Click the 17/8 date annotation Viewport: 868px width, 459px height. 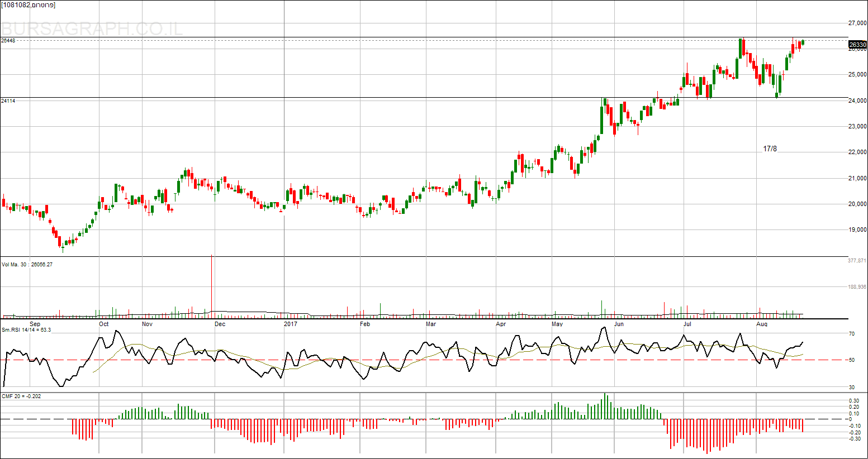point(770,149)
